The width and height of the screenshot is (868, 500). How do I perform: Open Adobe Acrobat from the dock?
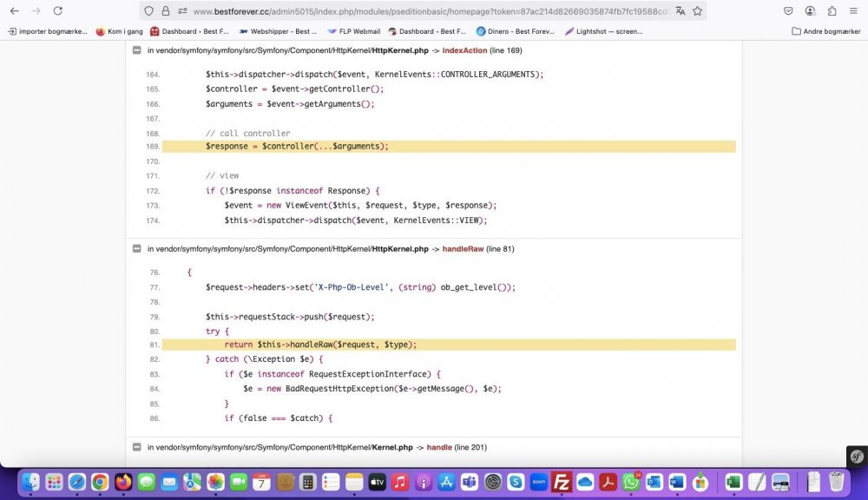pos(608,483)
